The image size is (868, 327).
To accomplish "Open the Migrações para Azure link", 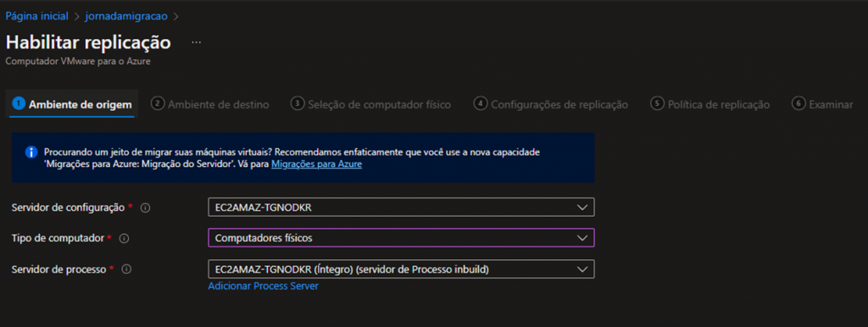I will [x=317, y=164].
